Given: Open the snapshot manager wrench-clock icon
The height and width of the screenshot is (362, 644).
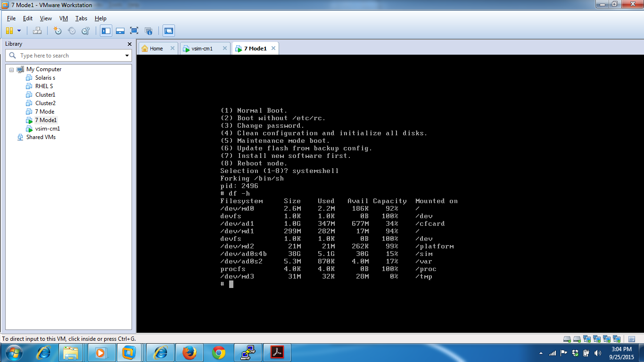Looking at the screenshot, I should tap(85, 31).
